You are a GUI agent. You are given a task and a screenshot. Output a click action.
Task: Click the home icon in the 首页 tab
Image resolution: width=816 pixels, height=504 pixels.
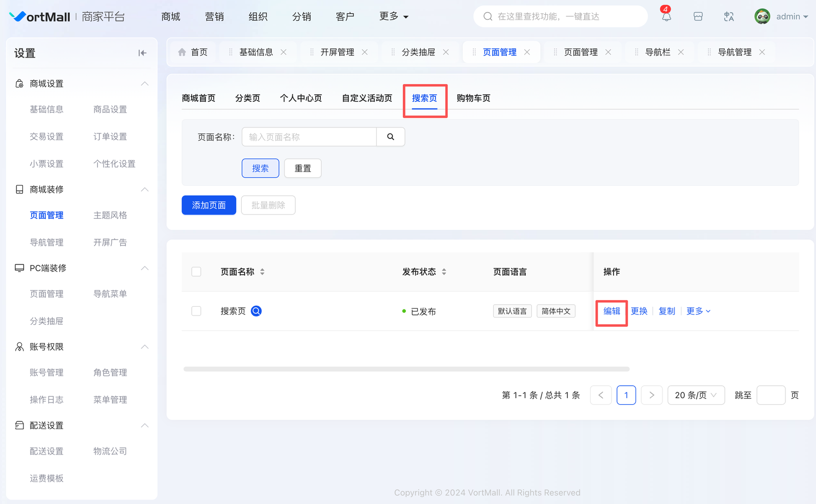(182, 52)
